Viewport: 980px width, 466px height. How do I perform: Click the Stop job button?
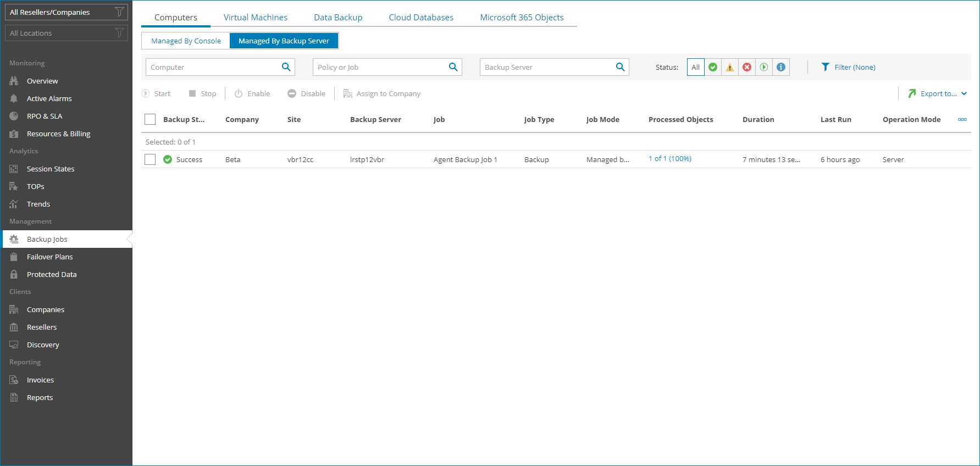click(x=202, y=93)
